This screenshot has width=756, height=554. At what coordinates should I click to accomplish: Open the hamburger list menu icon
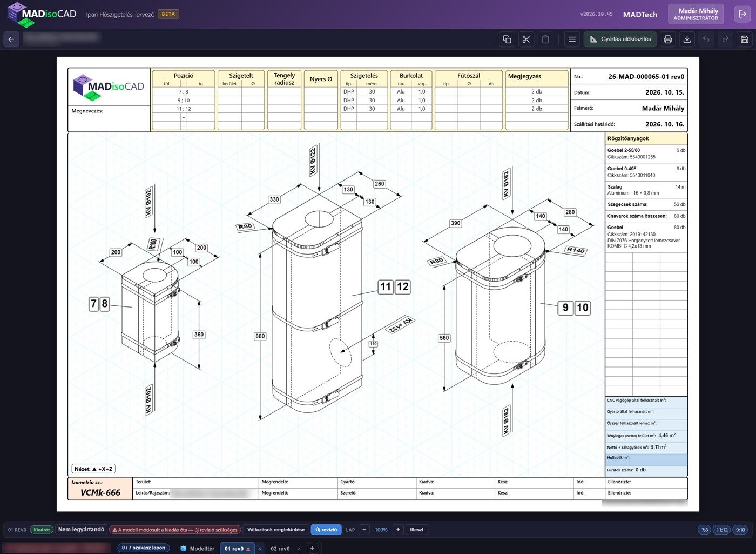[x=572, y=39]
